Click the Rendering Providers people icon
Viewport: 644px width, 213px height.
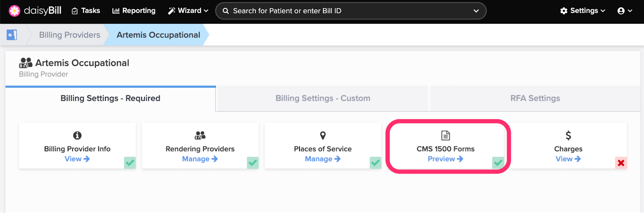(x=200, y=135)
